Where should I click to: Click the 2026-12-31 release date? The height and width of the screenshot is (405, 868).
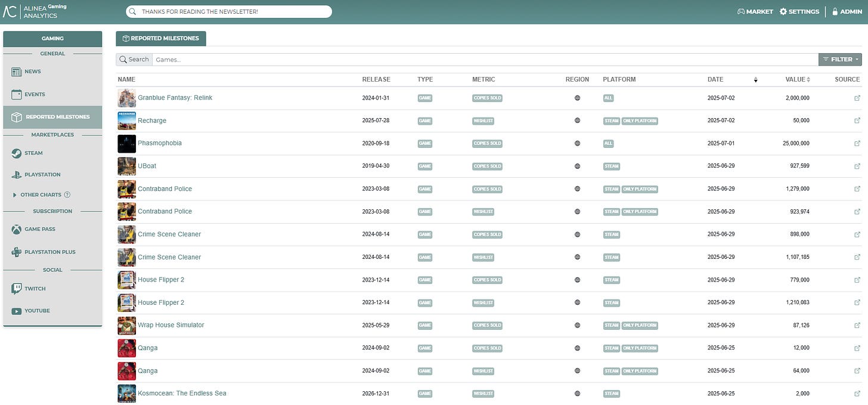click(376, 393)
